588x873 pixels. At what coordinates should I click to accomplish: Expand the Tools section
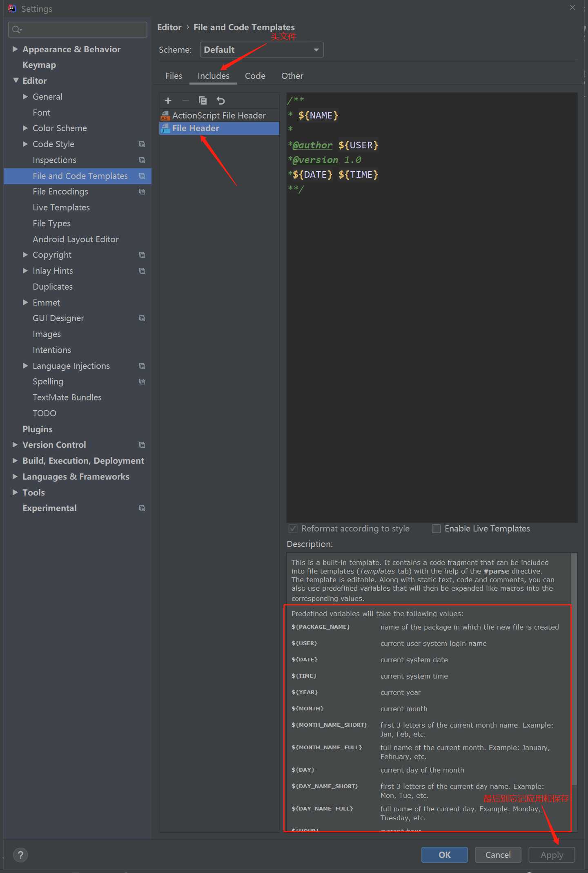pos(15,492)
